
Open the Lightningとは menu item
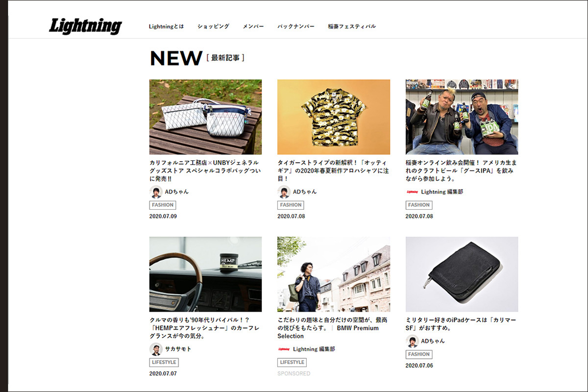click(167, 26)
